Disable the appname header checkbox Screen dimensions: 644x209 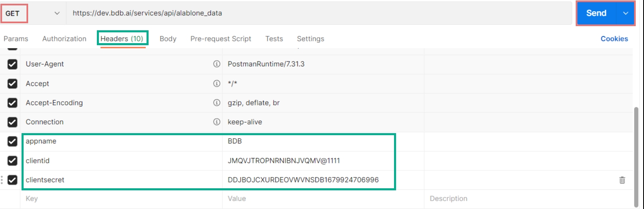[12, 141]
